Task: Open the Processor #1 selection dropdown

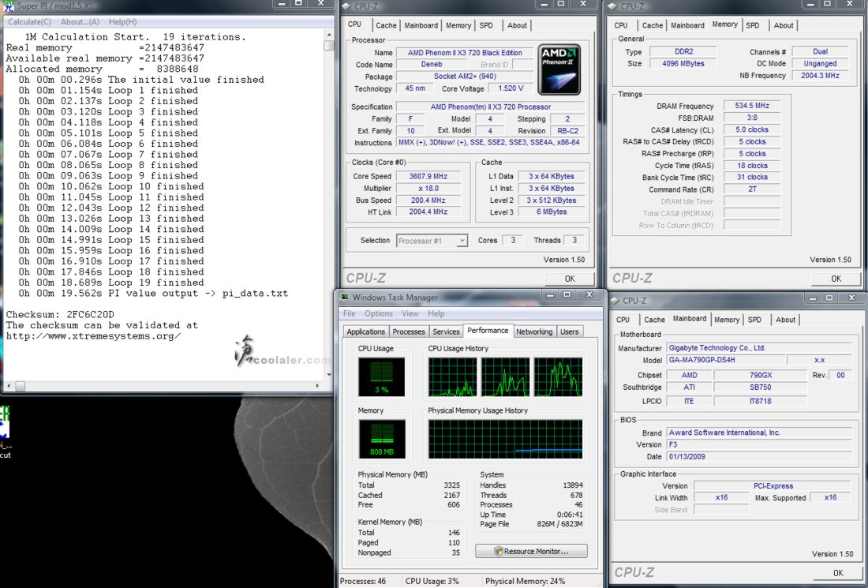Action: click(x=432, y=241)
